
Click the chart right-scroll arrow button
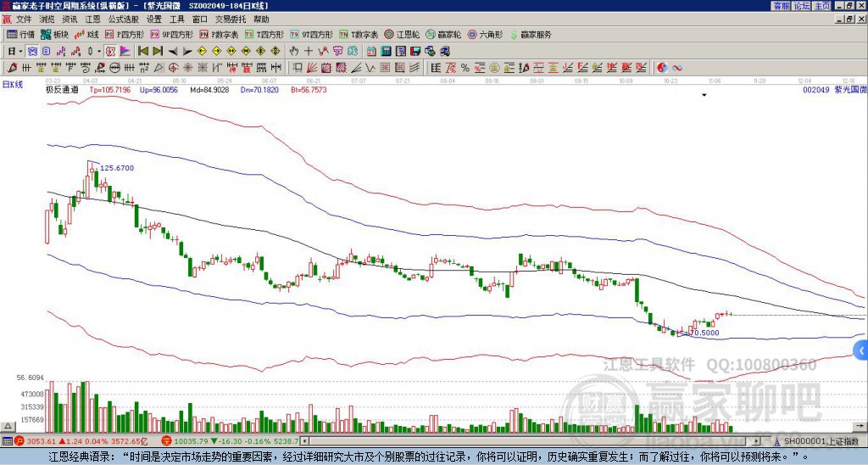click(860, 426)
